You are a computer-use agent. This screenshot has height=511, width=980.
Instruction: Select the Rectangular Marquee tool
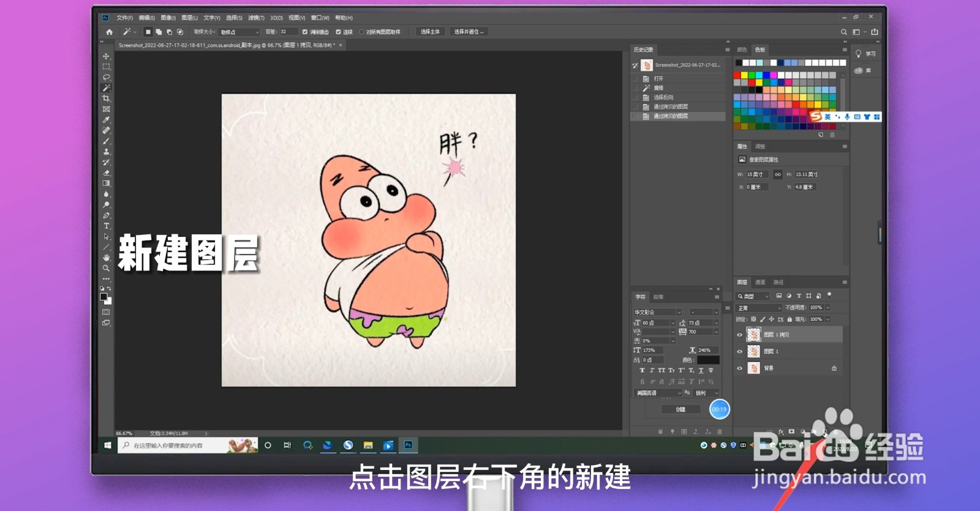coord(106,67)
